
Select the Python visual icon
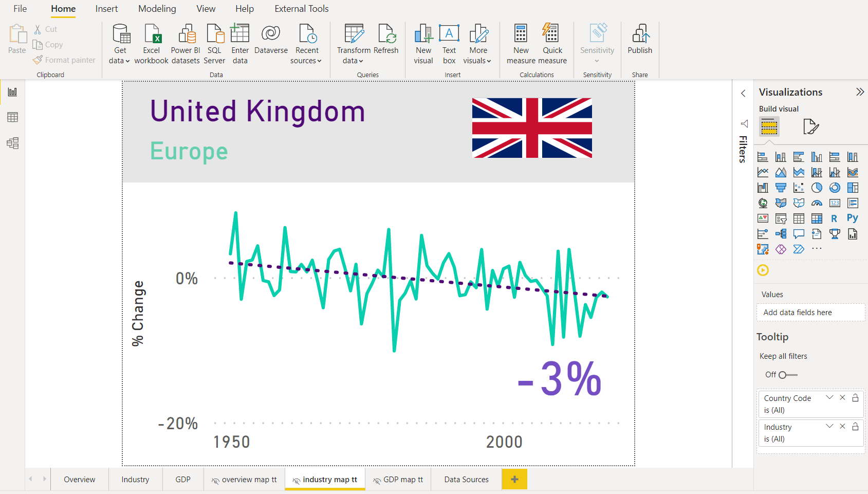point(852,218)
